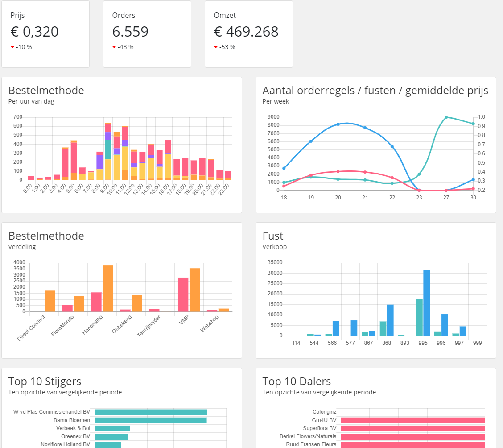Viewport: 503px width, 448px height.
Task: Click the pink line point at week 20
Action: pos(338,172)
